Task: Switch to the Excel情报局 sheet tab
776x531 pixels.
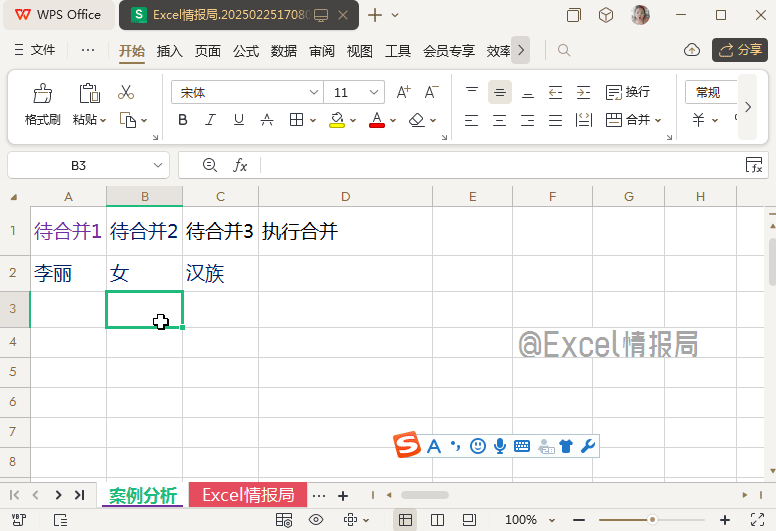Action: click(x=247, y=495)
